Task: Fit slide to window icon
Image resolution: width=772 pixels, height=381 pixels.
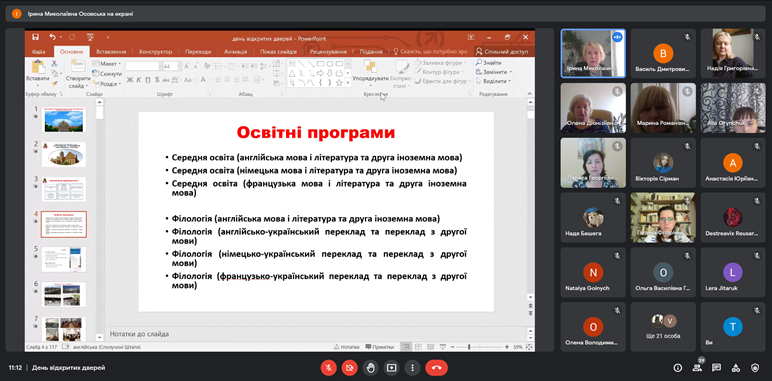Action: (x=528, y=347)
